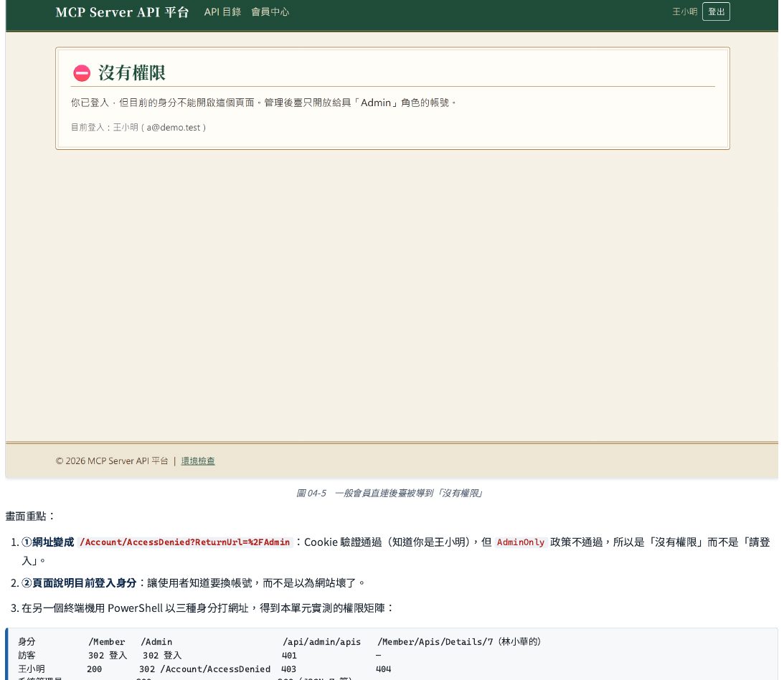The width and height of the screenshot is (784, 680).
Task: Click the bold 網址變成 text
Action: (53, 542)
